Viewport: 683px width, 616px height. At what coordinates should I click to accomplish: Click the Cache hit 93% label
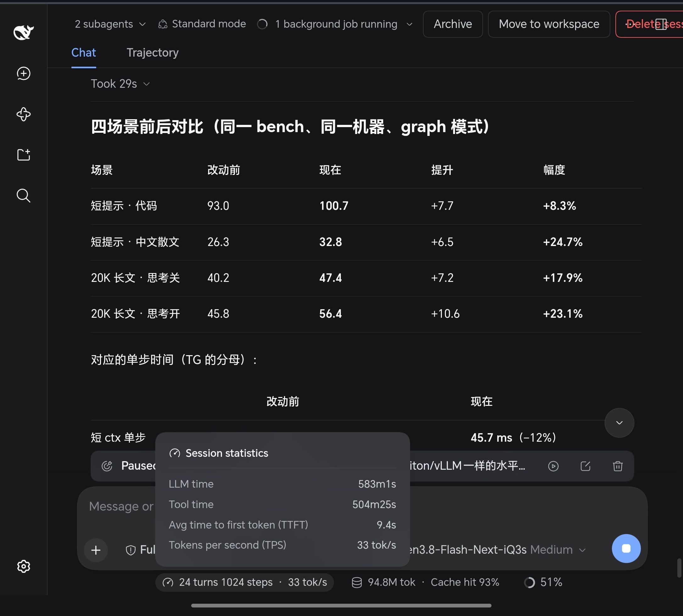[465, 582]
